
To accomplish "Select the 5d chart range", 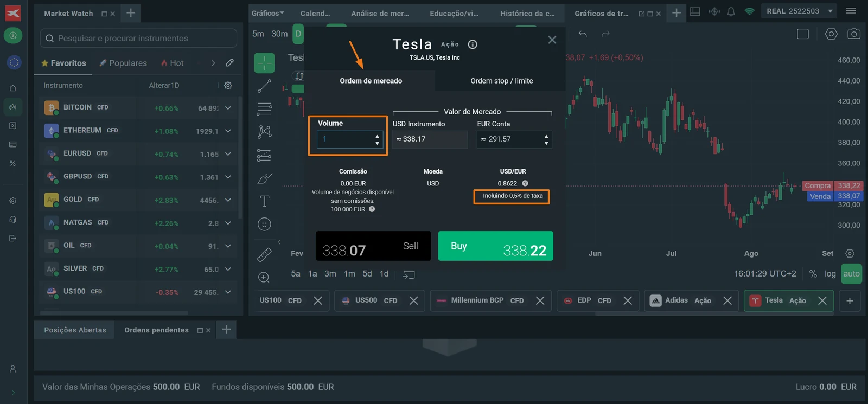I will (367, 274).
